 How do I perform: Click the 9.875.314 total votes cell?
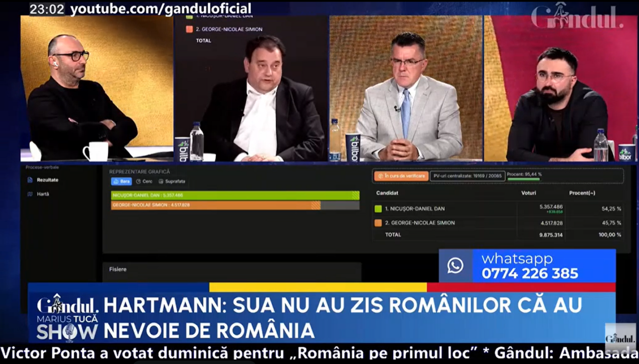point(551,235)
